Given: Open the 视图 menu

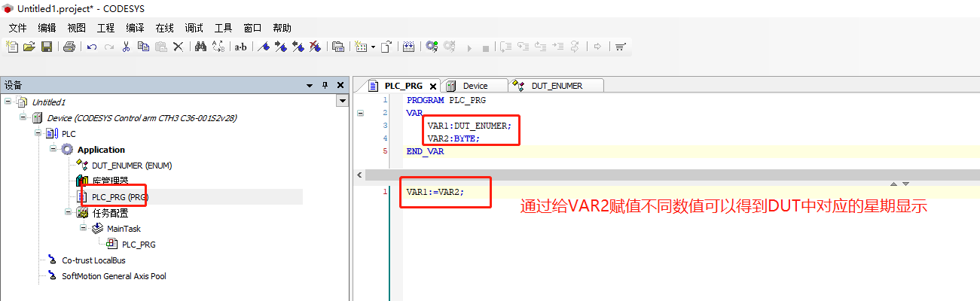Looking at the screenshot, I should 77,28.
